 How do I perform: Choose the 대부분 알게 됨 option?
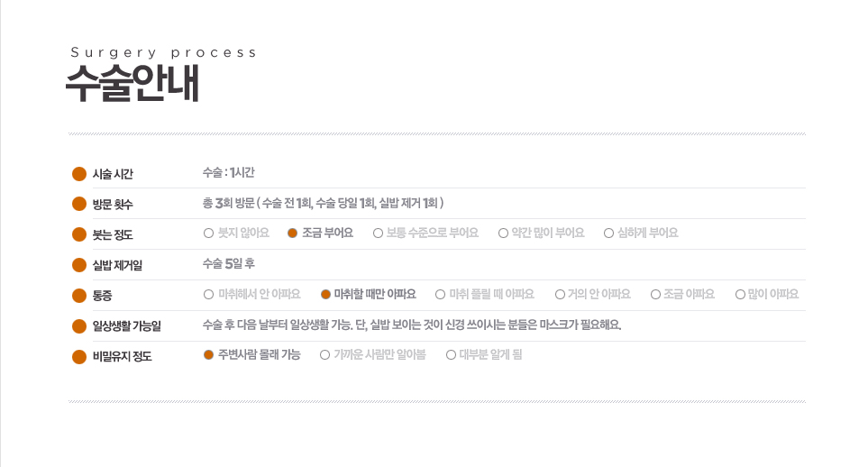[x=452, y=355]
